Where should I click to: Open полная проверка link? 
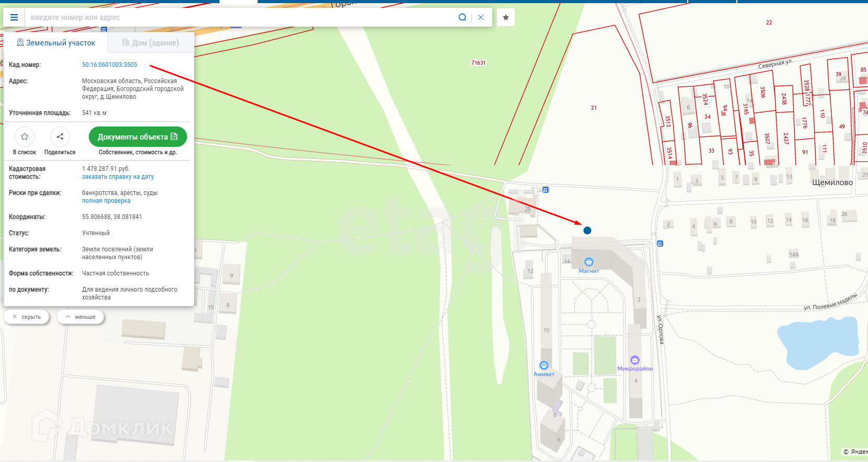[x=106, y=201]
